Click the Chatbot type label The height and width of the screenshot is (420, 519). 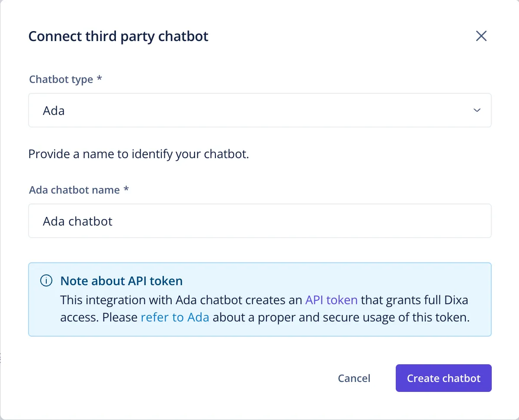click(65, 80)
